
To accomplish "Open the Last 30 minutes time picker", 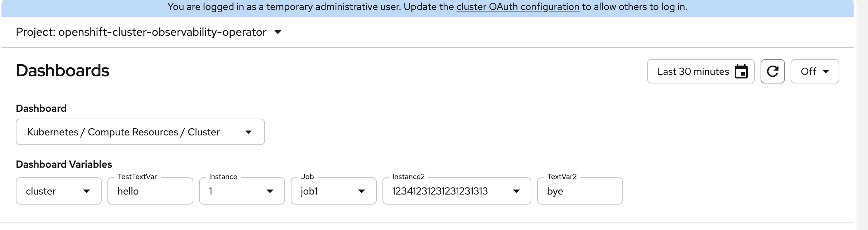I will pyautogui.click(x=693, y=72).
